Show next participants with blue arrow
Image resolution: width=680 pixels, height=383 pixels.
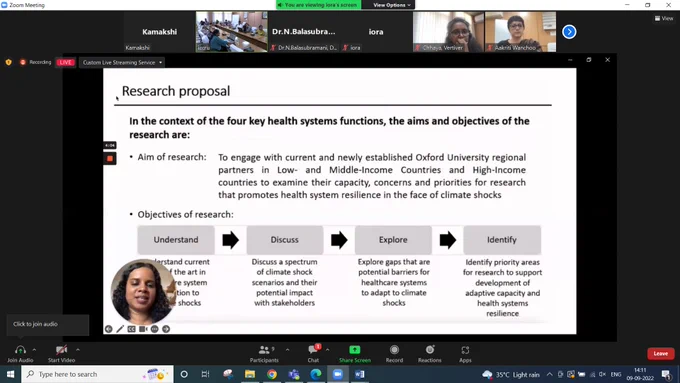[569, 32]
